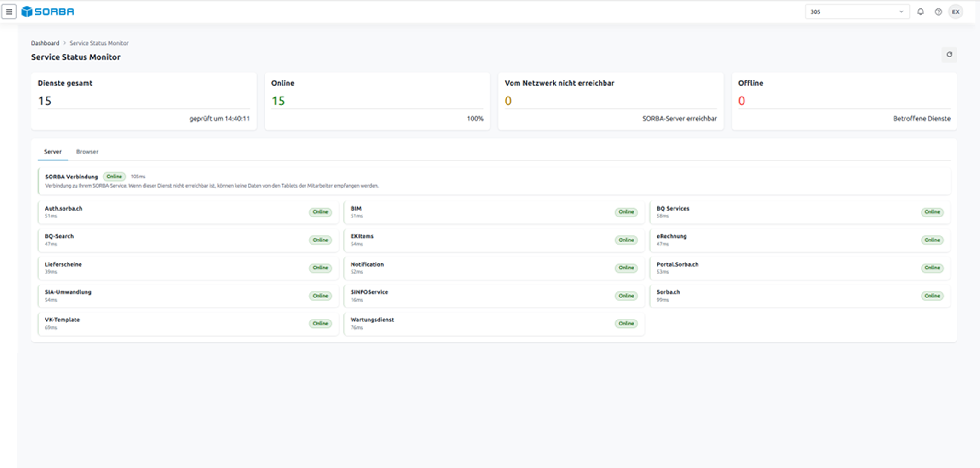
Task: Select the Wartungsdienst service
Action: [x=494, y=324]
